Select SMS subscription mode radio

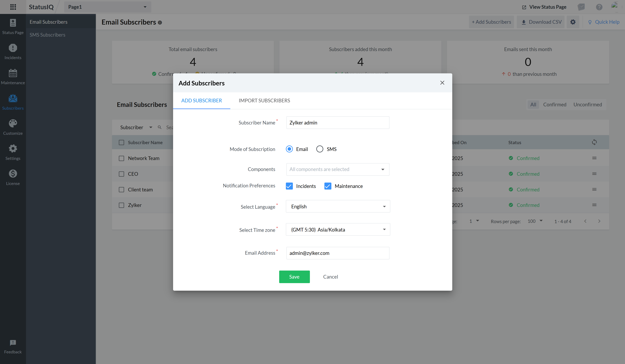click(x=320, y=149)
